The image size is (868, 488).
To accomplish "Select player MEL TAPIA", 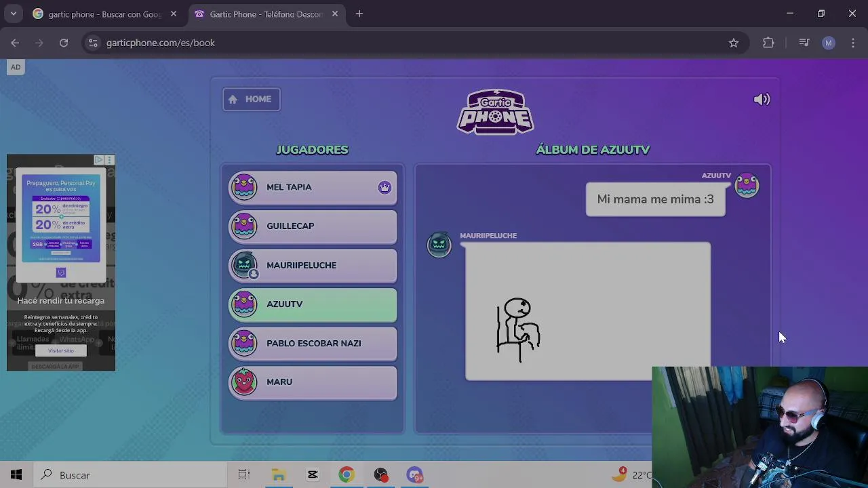I will tap(313, 187).
